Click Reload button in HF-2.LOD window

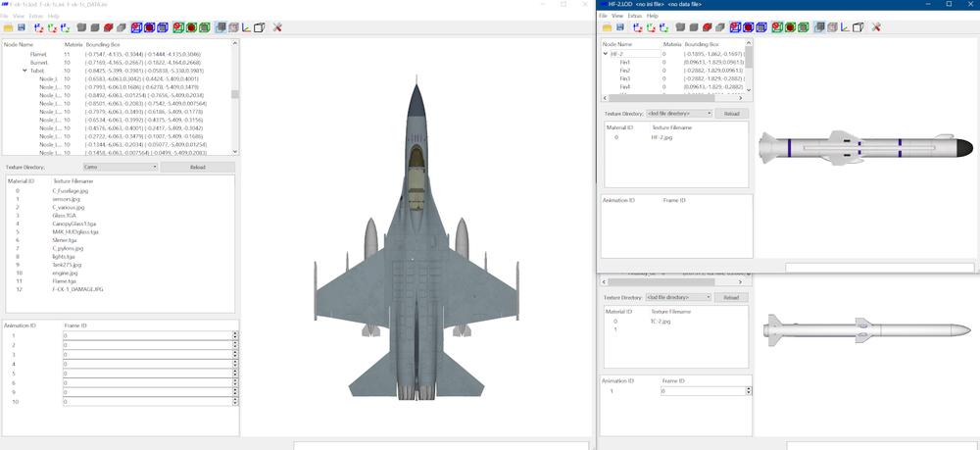[731, 114]
